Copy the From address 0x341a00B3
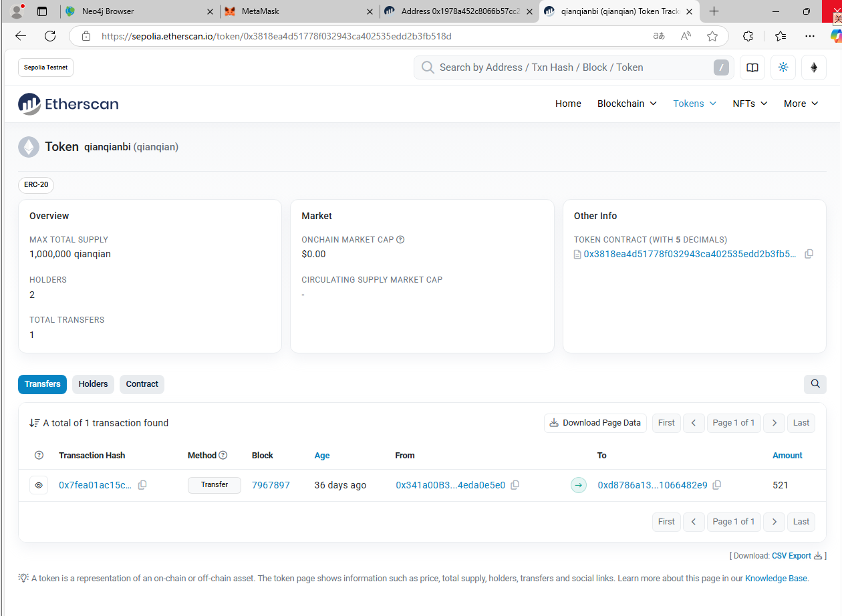The image size is (842, 616). tap(515, 485)
